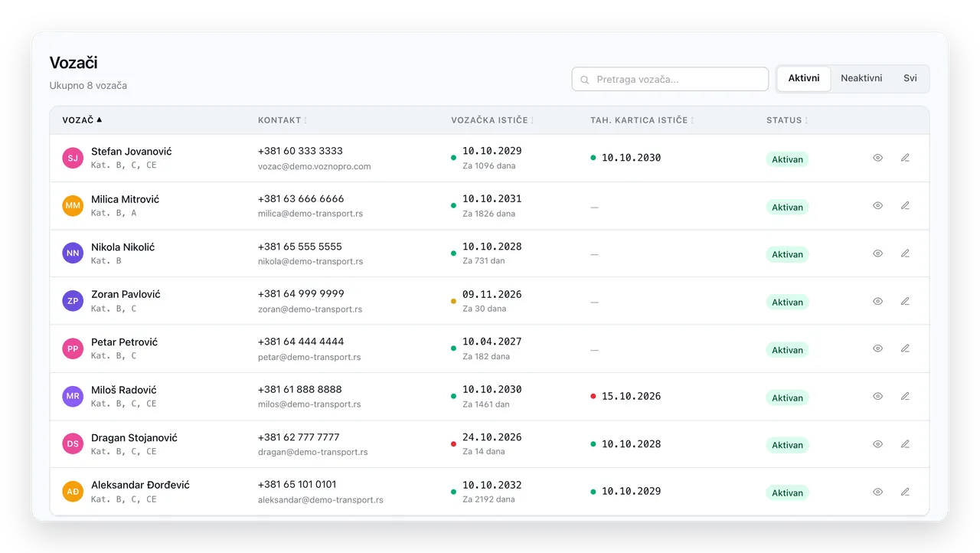Show Zoran Pavlović details eye icon
980x553 pixels.
coord(878,301)
